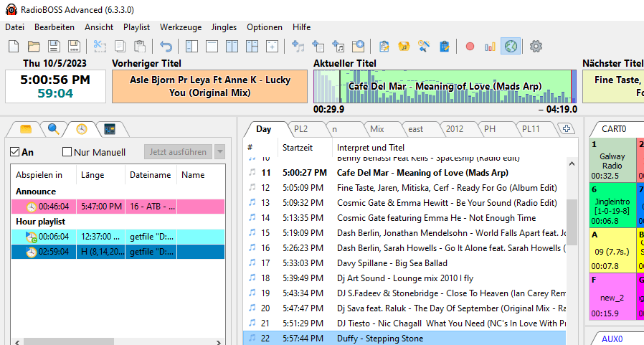The height and width of the screenshot is (345, 644).
Task: Open the equalizer display tab
Action: 110,129
